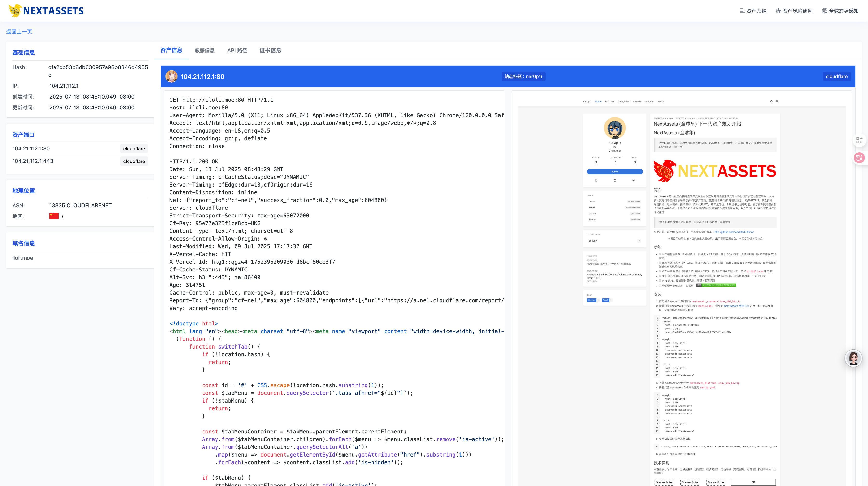
Task: Click the iloli.moe domain entry
Action: (x=23, y=258)
